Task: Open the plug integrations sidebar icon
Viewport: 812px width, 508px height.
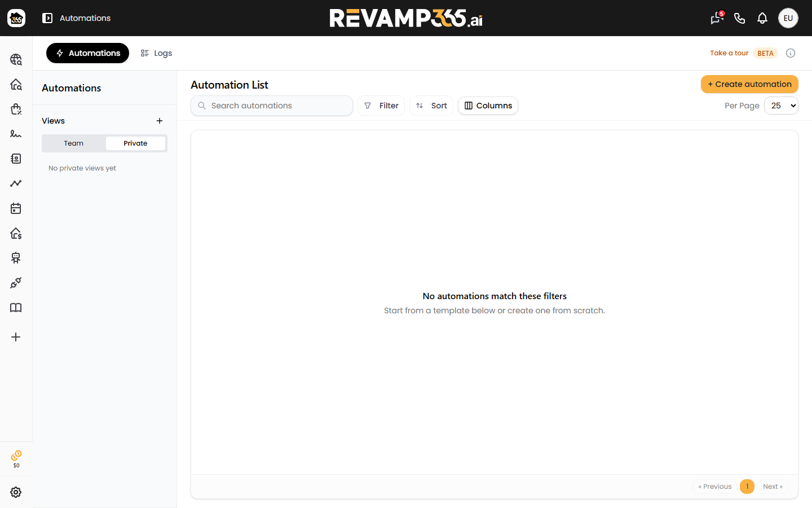Action: (16, 283)
